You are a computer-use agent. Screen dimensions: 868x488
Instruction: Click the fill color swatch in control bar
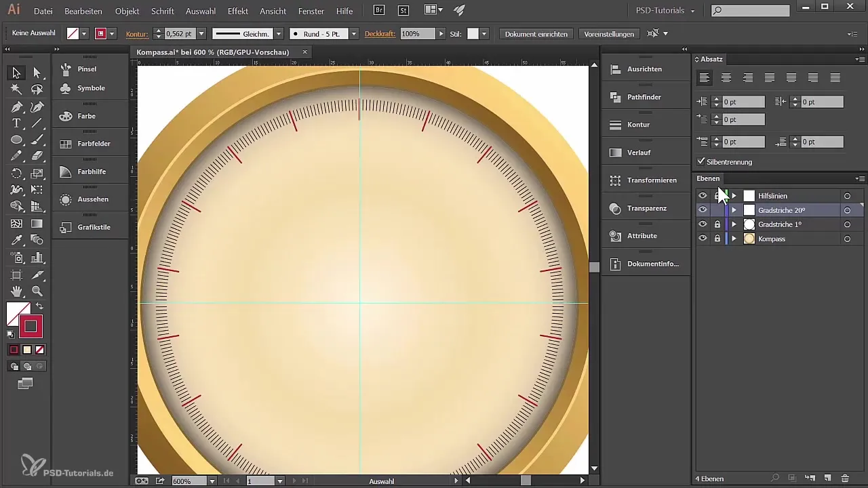73,33
